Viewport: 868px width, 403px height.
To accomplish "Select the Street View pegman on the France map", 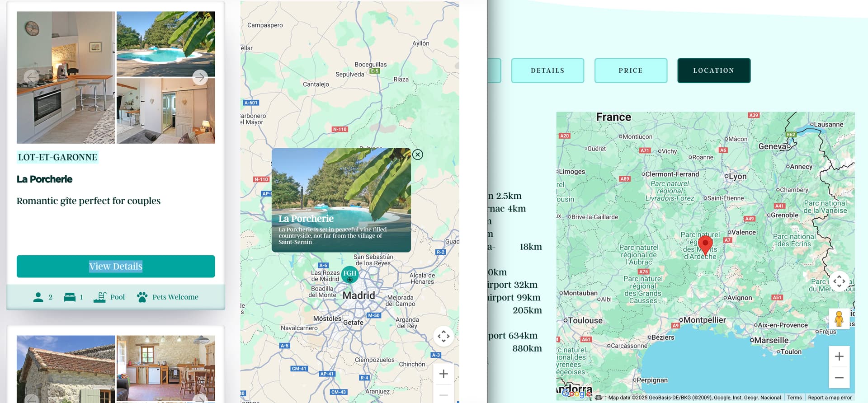I will pos(839,319).
